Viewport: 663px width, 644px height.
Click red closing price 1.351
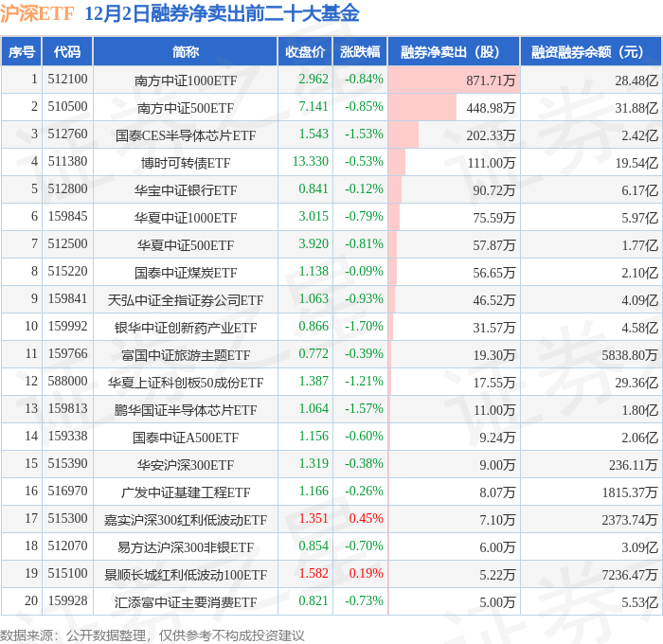pos(314,519)
